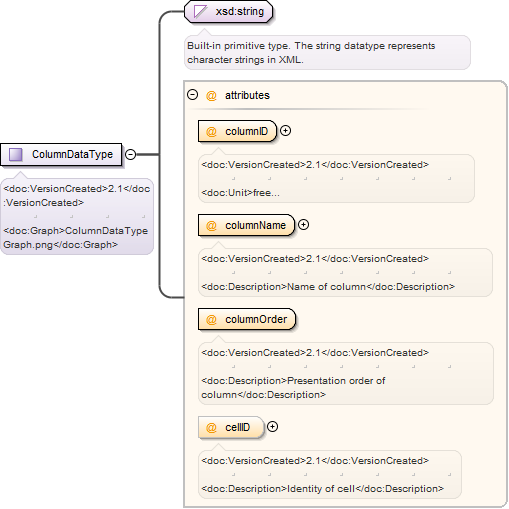Screen dimensions: 509x509
Task: Click VersionCreated 2.1 text under columnID
Action: pyautogui.click(x=315, y=165)
